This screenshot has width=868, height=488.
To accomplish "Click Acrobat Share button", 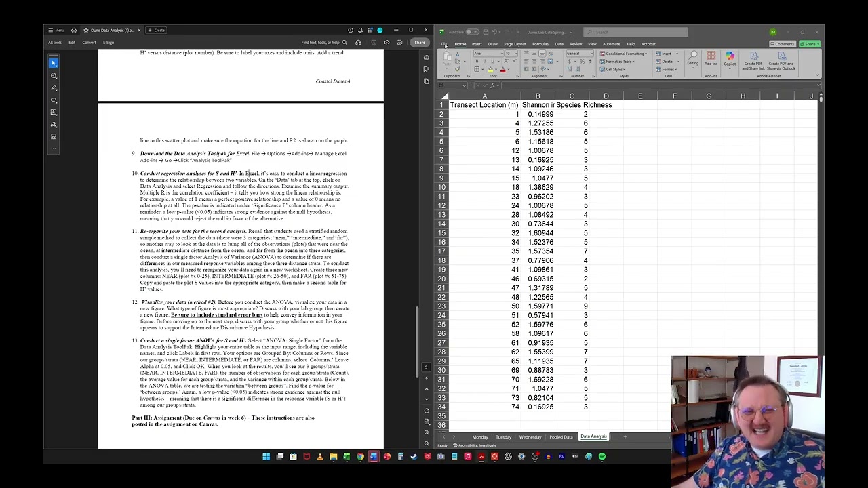I will tap(420, 43).
